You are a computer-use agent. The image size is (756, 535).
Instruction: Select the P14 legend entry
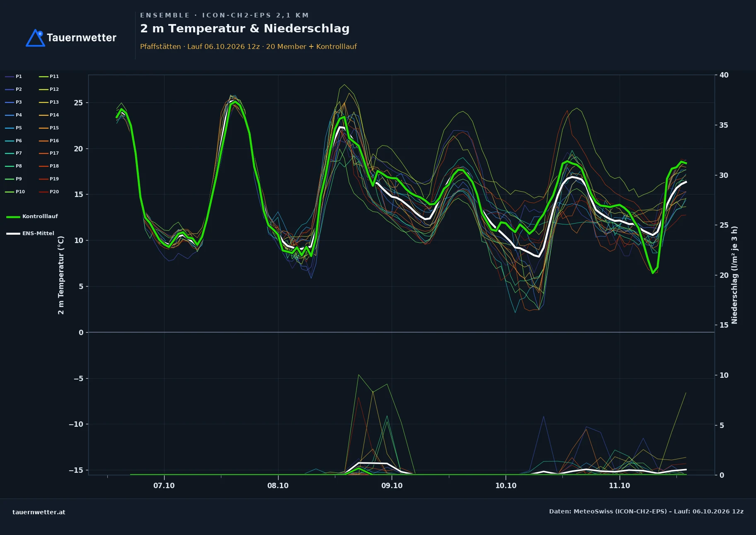[x=49, y=115]
